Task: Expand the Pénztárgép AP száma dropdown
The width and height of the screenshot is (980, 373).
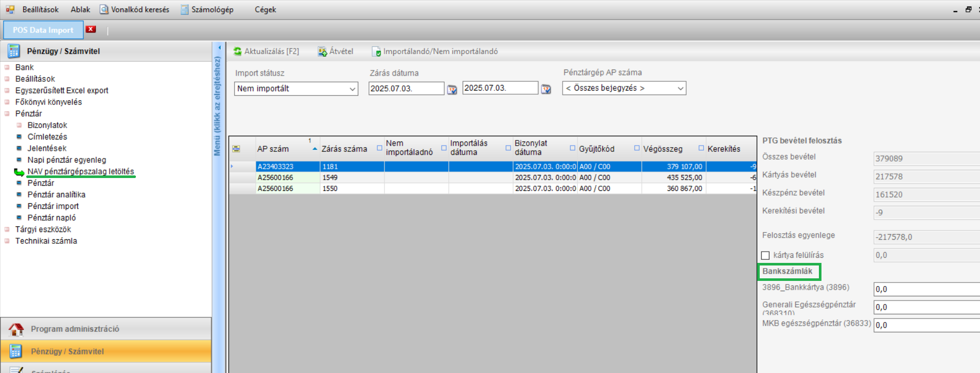Action: 680,88
